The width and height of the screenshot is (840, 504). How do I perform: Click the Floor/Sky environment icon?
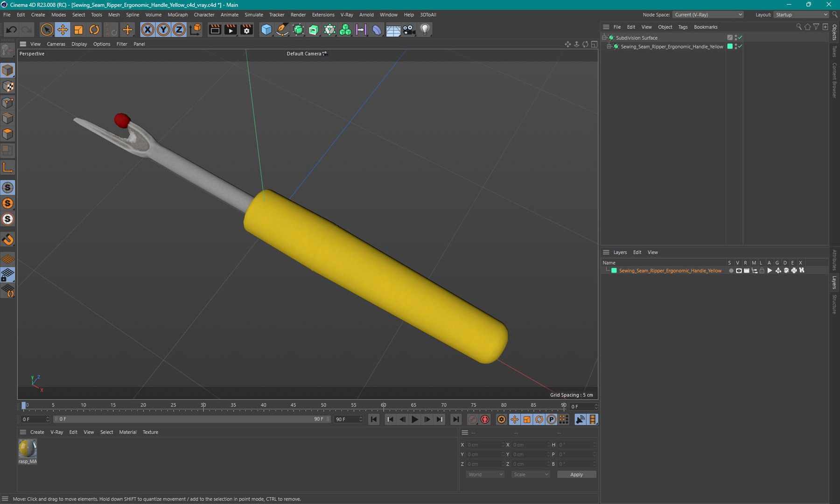tap(393, 30)
